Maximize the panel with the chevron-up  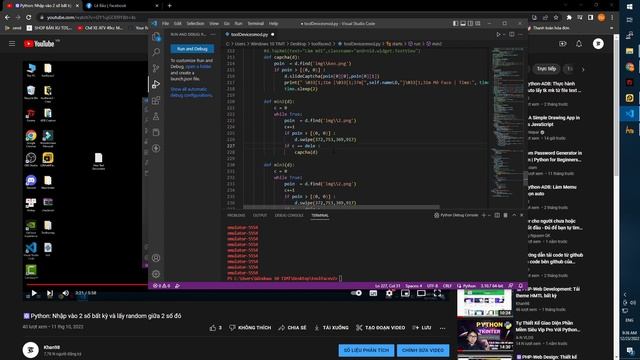[x=514, y=215]
